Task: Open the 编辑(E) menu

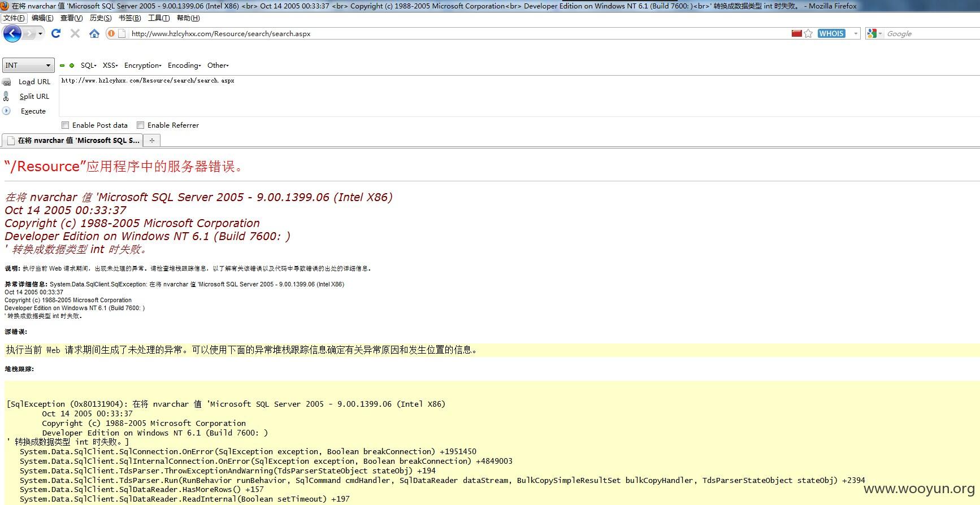Action: pos(42,18)
